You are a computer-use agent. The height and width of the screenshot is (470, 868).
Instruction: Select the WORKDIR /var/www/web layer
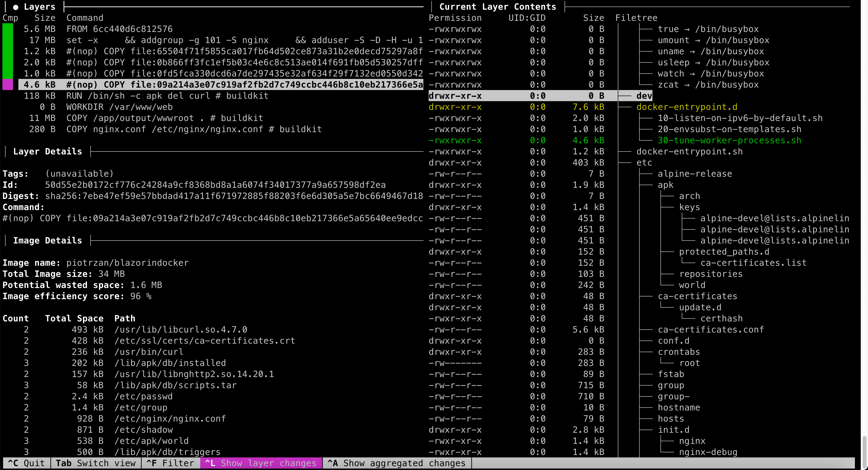point(119,107)
